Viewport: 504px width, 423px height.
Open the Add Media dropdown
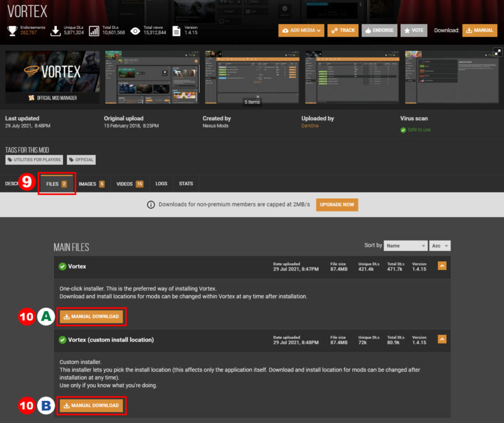click(301, 30)
